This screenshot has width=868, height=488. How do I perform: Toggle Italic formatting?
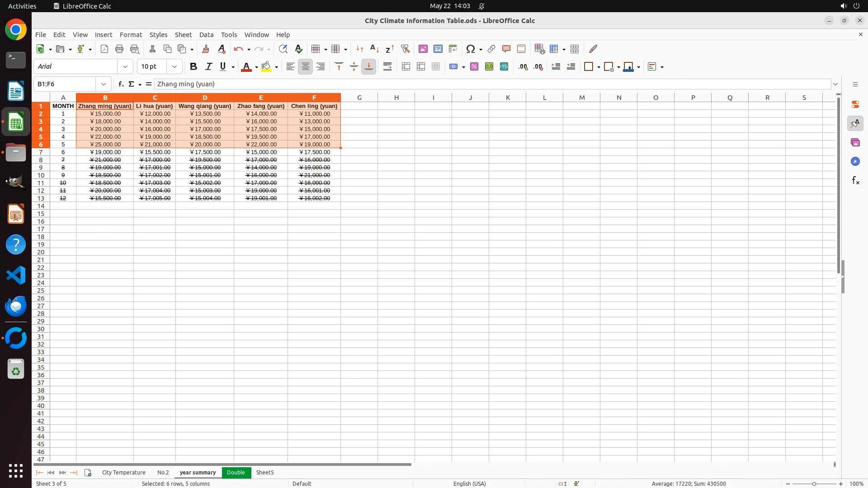(x=208, y=66)
